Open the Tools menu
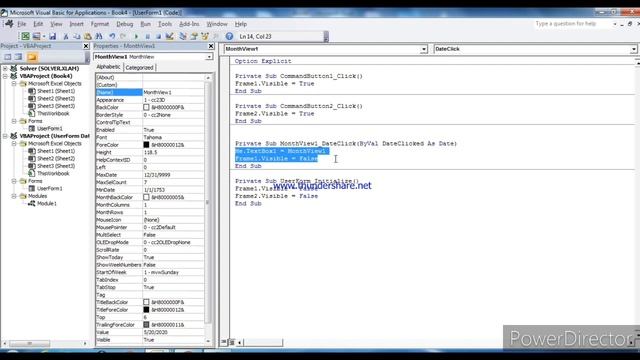The image size is (640, 360). [x=164, y=24]
